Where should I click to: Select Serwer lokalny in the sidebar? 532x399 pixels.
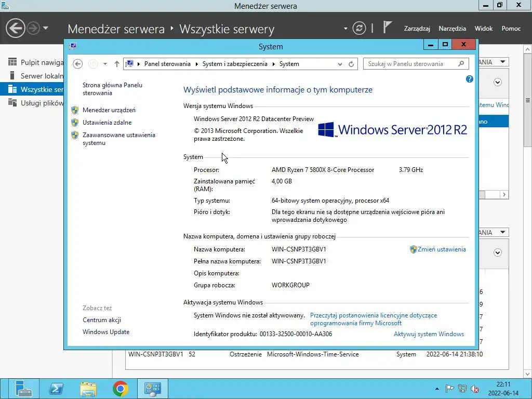click(x=32, y=76)
